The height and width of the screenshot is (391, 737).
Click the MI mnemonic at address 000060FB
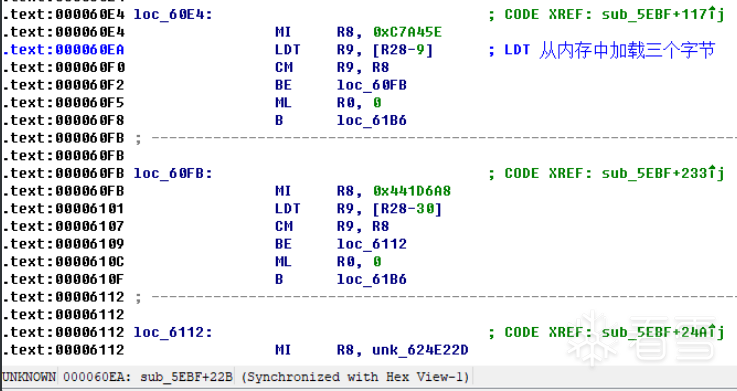point(283,191)
